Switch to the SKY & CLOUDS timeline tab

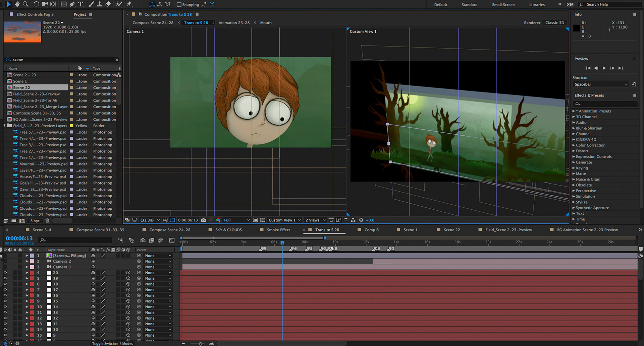[x=228, y=230]
